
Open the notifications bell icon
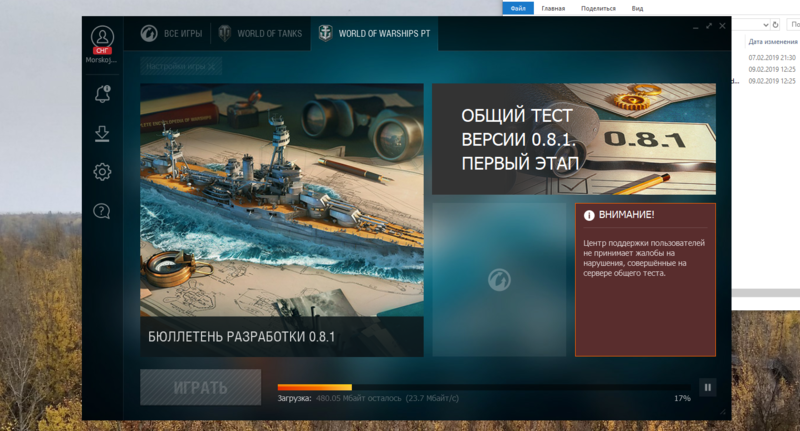[102, 94]
